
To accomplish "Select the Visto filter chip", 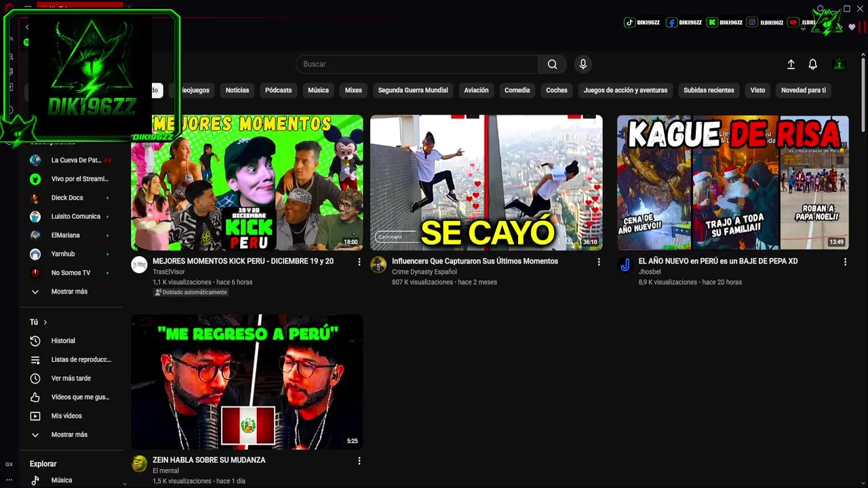I will point(757,90).
